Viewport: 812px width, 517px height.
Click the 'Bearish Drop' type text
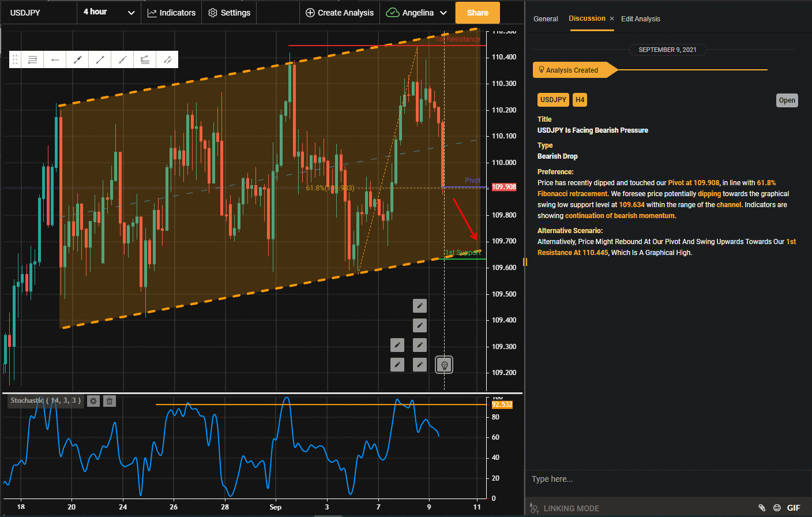click(558, 156)
